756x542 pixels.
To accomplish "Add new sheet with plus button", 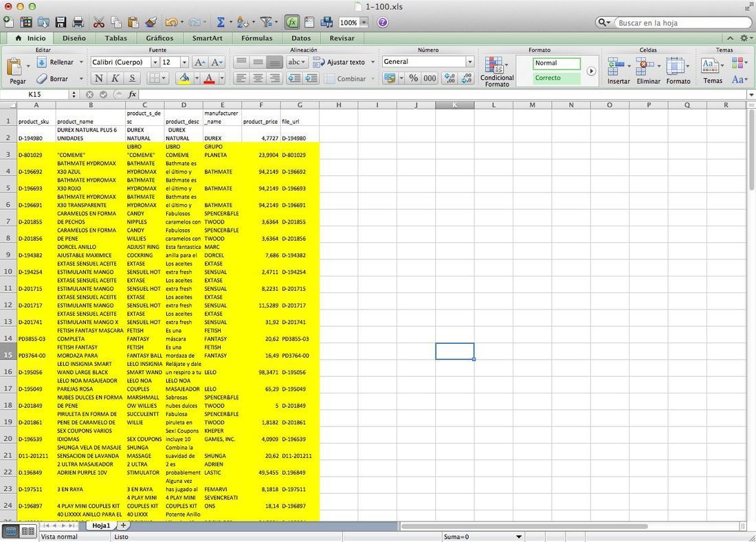I will click(x=123, y=525).
